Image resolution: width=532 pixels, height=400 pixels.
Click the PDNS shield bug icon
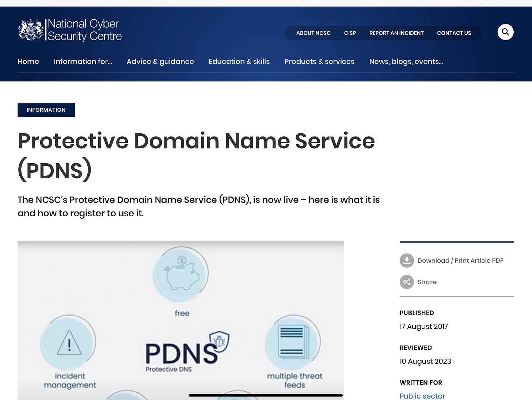pyautogui.click(x=219, y=342)
